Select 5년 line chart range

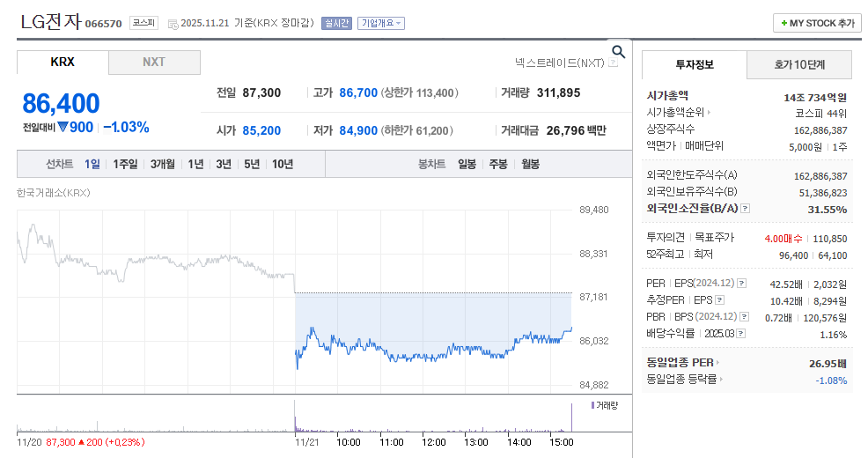[252, 164]
